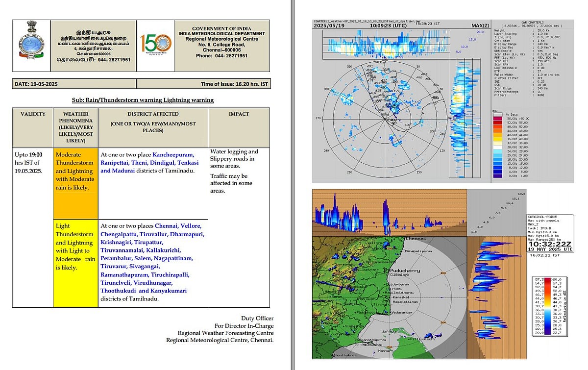The width and height of the screenshot is (588, 370).
Task: Select the VALIDITY column header
Action: [33, 114]
